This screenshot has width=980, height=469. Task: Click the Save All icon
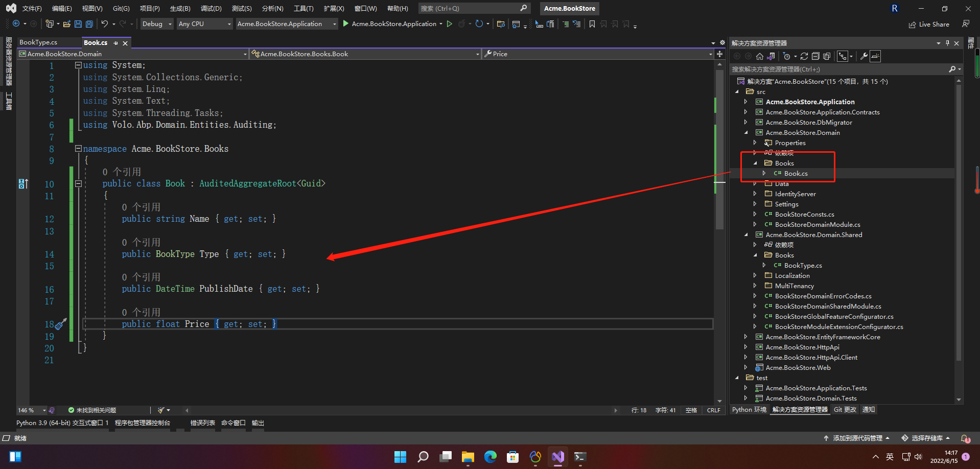(x=89, y=24)
